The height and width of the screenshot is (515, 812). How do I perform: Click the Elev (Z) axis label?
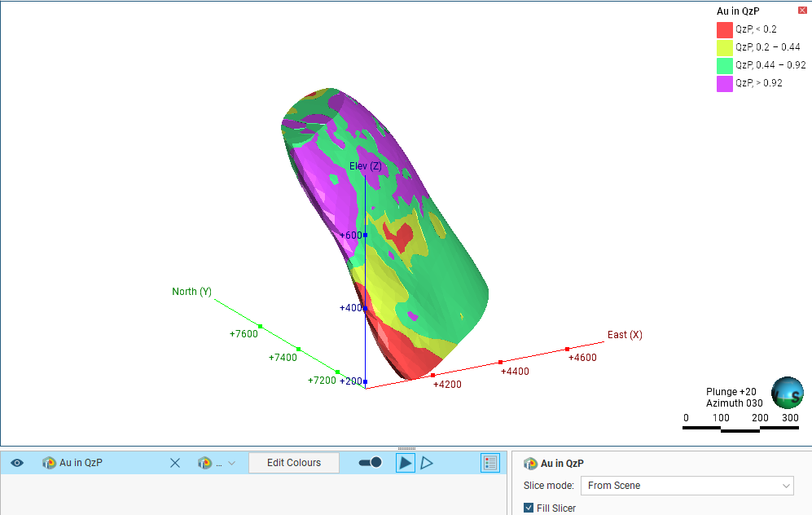366,166
